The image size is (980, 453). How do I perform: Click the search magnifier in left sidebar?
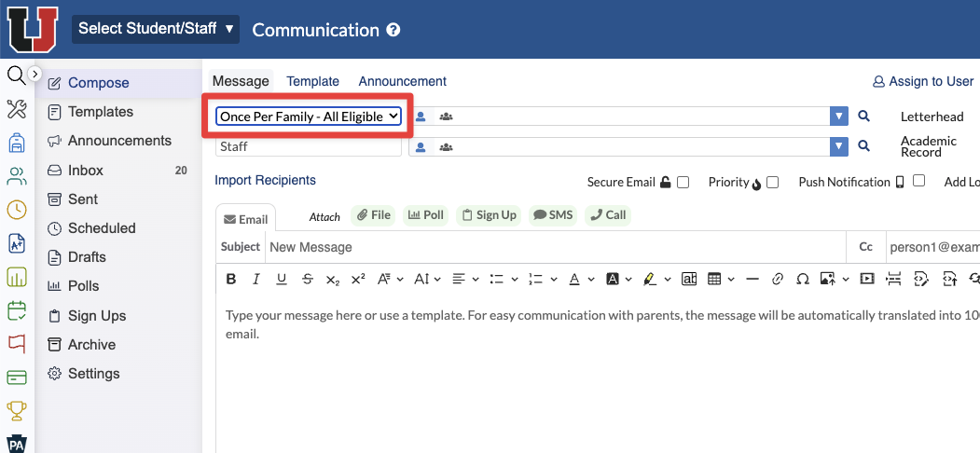tap(15, 75)
